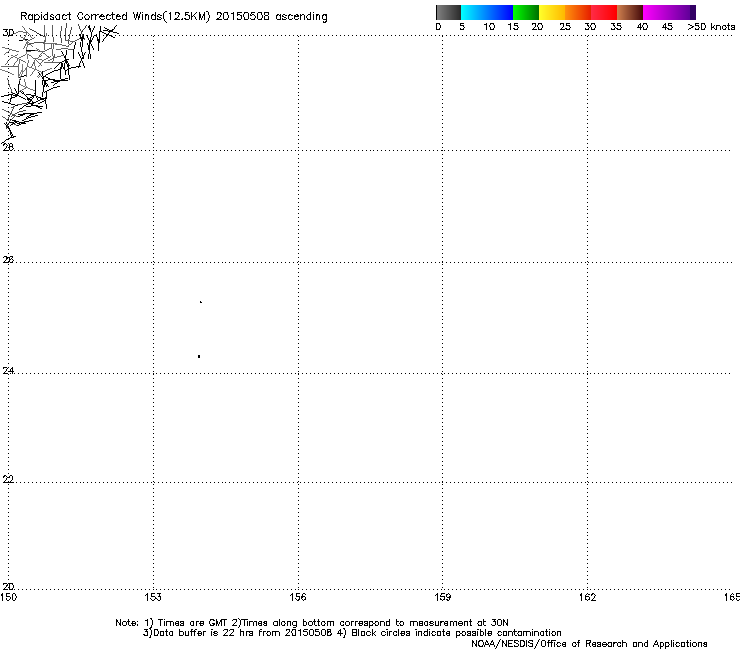
Task: Click the longitude label '153'
Action: [x=153, y=598]
